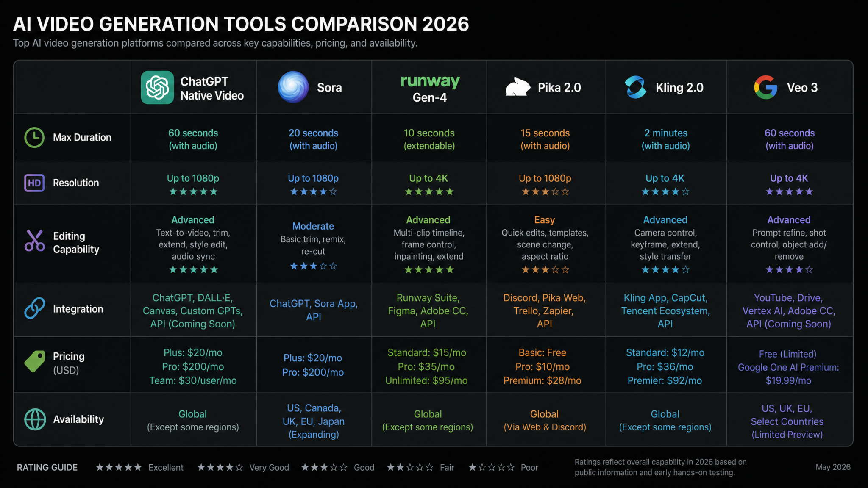Click the runway wordmark logo
This screenshot has height=488, width=868.
430,80
